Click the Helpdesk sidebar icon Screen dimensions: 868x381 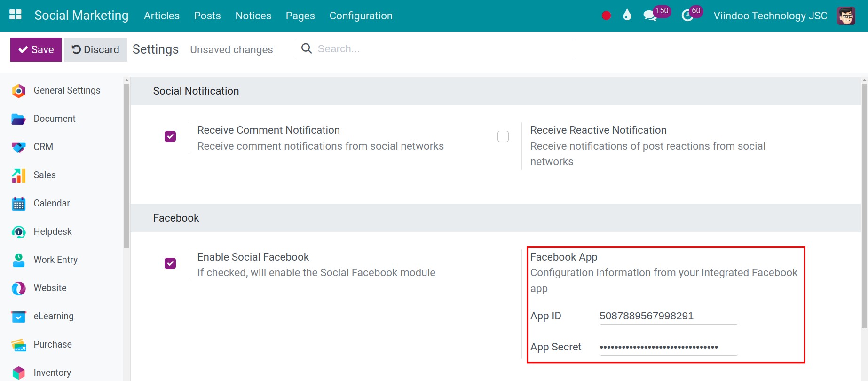pos(18,232)
